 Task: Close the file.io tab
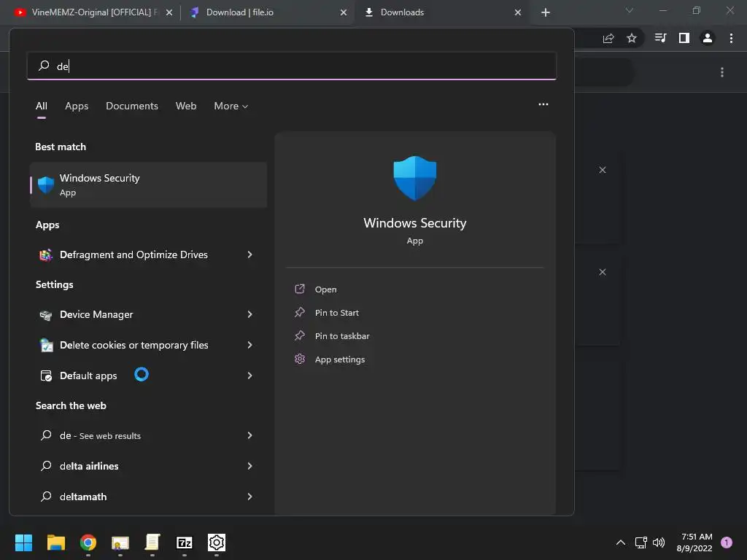(344, 12)
